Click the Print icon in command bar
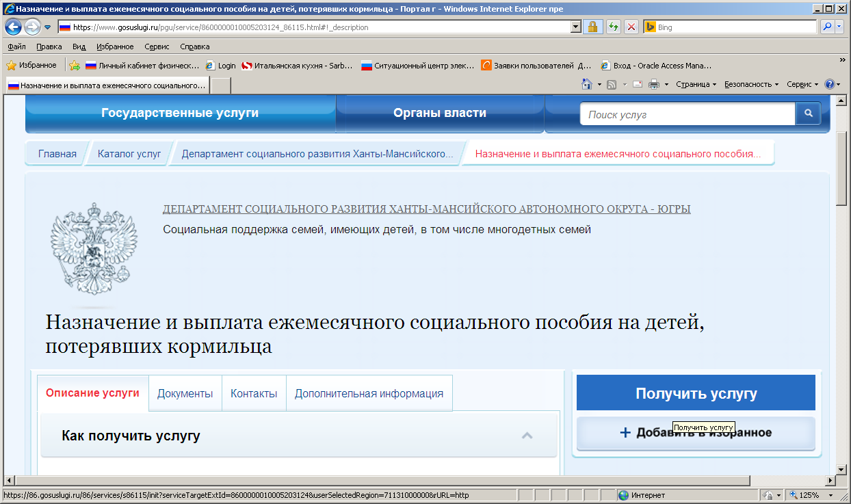Viewport: 851px width, 504px height. pyautogui.click(x=653, y=85)
